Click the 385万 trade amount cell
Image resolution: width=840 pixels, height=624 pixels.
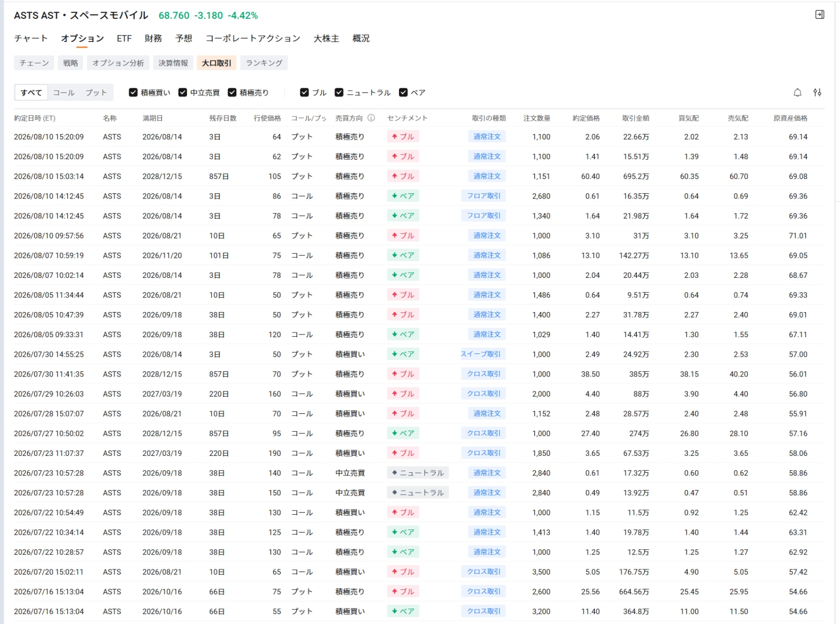tap(639, 374)
